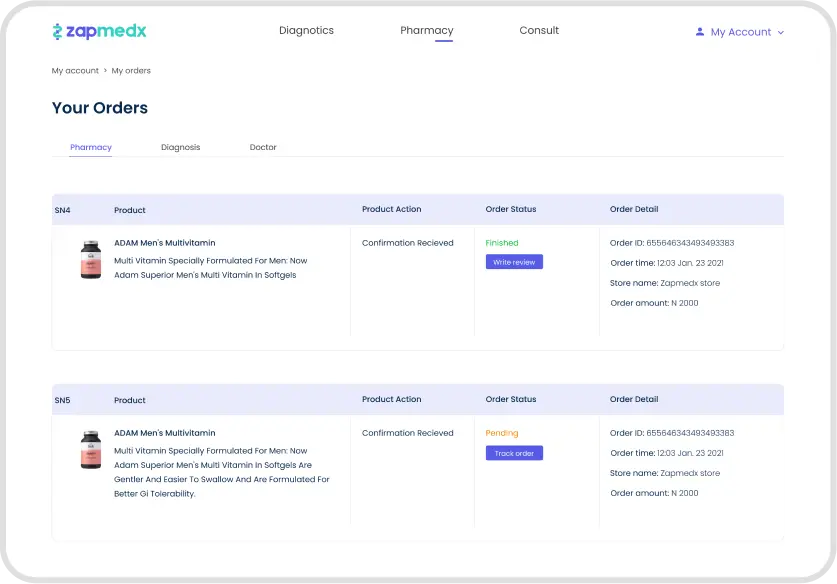Click Confirmation Recieved in SN5 row
The image size is (837, 584).
(x=407, y=433)
